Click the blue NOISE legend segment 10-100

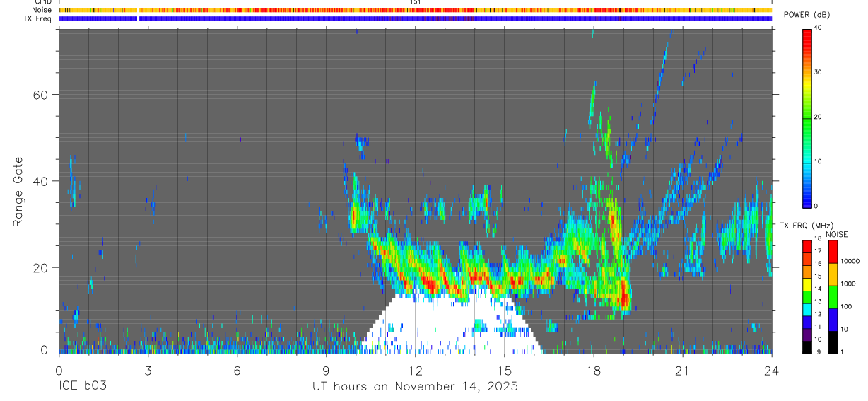pyautogui.click(x=833, y=320)
